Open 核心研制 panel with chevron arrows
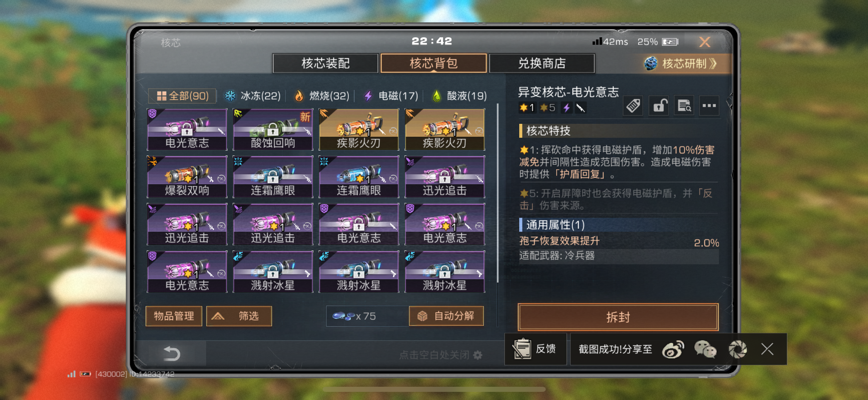868x400 pixels. [x=681, y=63]
